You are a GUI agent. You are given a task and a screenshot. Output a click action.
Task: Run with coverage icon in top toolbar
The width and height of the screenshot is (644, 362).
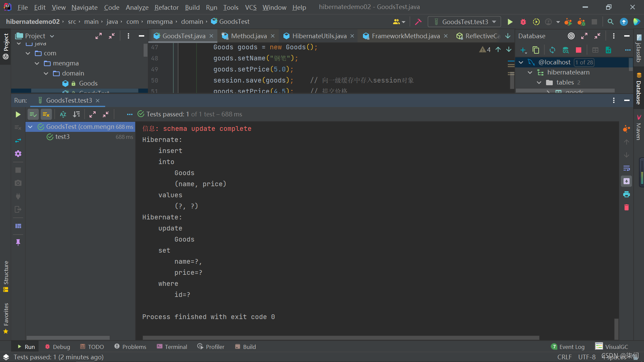click(536, 22)
